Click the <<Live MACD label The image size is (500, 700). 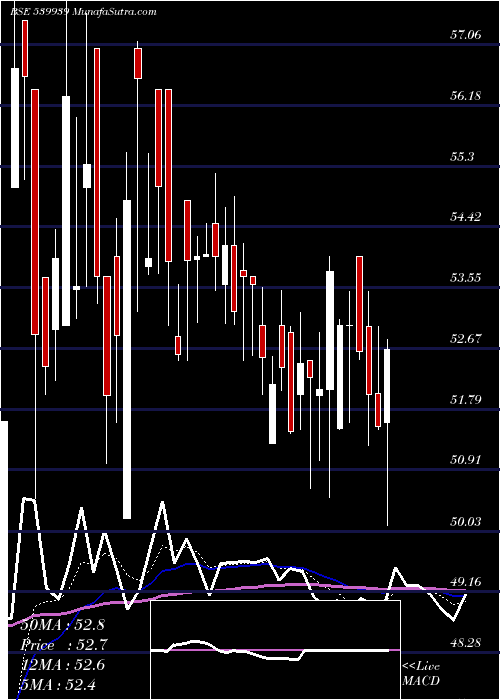click(421, 673)
